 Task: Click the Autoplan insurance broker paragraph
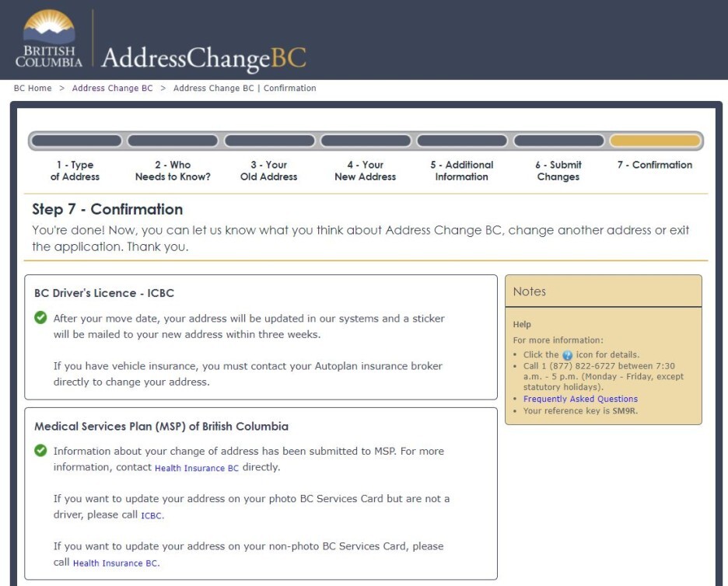point(248,374)
